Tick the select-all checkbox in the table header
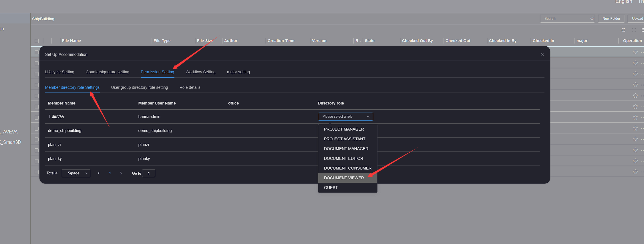Image resolution: width=644 pixels, height=244 pixels. tap(37, 41)
